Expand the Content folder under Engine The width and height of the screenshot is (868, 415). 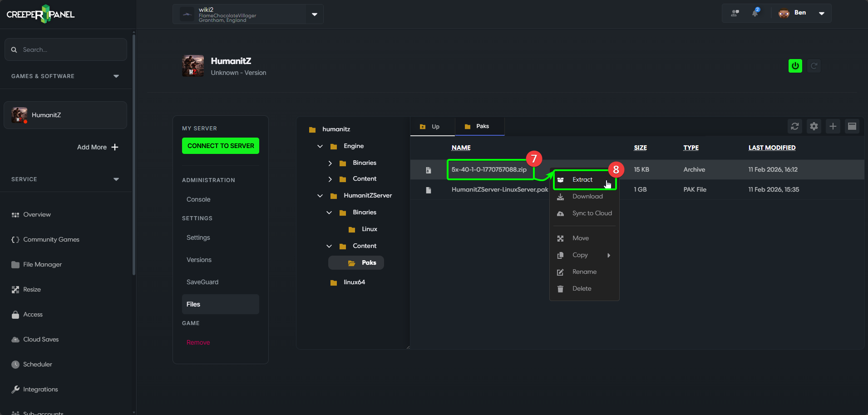330,179
